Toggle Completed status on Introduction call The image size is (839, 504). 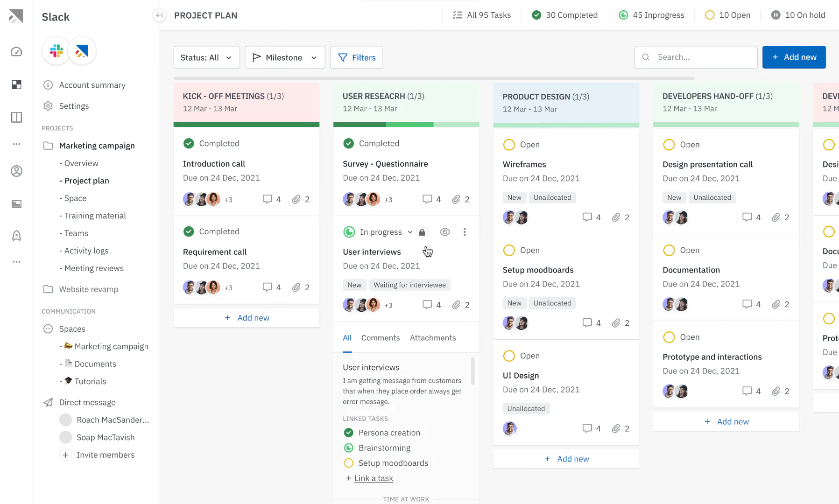tap(189, 143)
